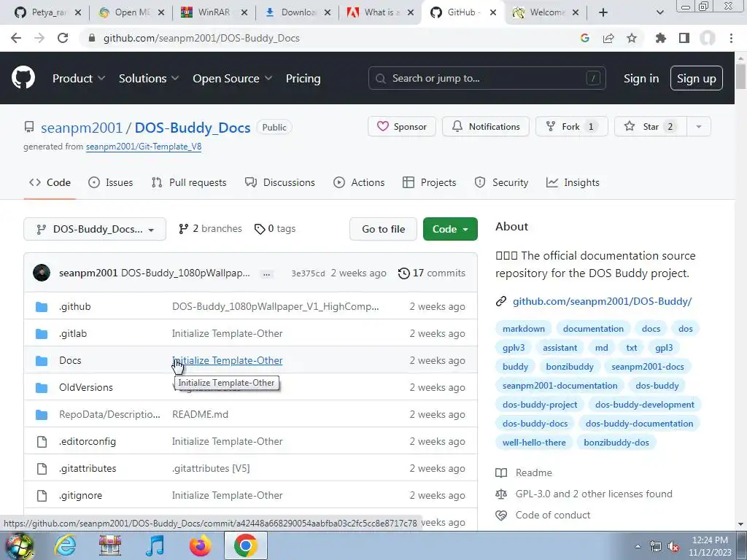
Task: Open a new browser tab
Action: [x=603, y=12]
